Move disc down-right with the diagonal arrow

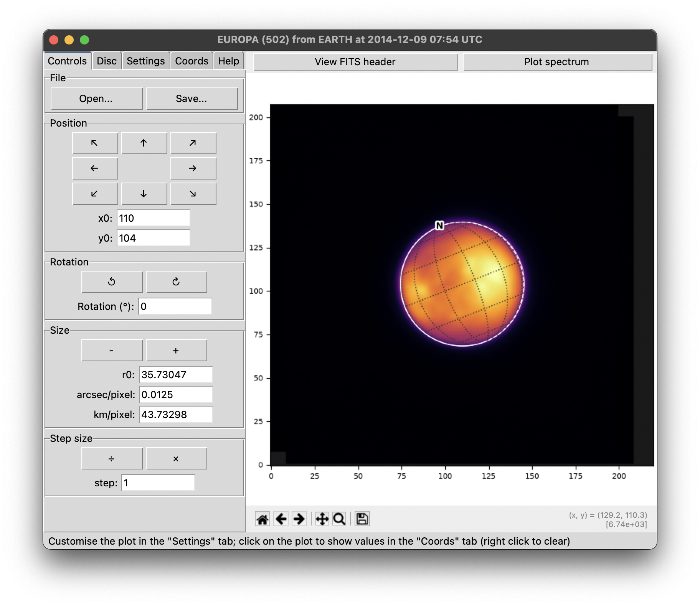[x=193, y=194]
